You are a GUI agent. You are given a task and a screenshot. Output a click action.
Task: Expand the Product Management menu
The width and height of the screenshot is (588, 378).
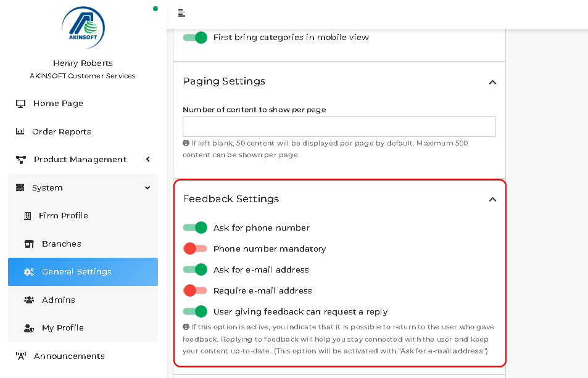(x=83, y=160)
